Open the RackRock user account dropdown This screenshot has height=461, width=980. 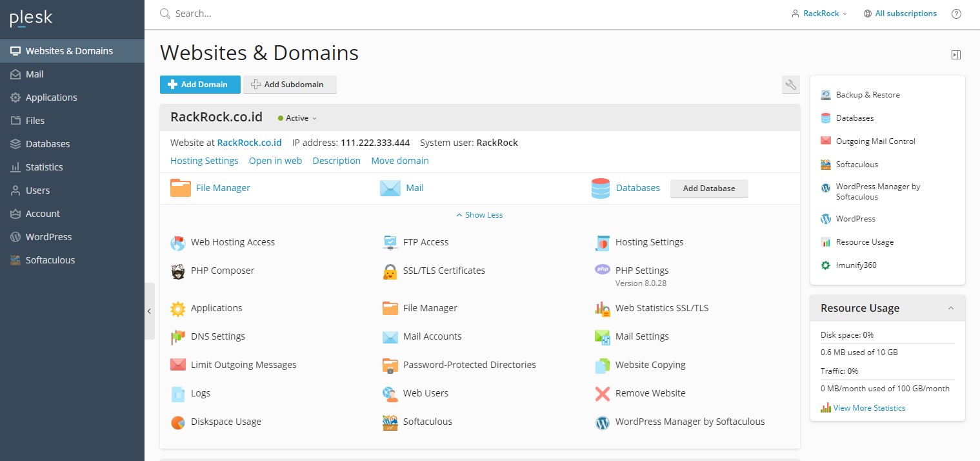(819, 14)
